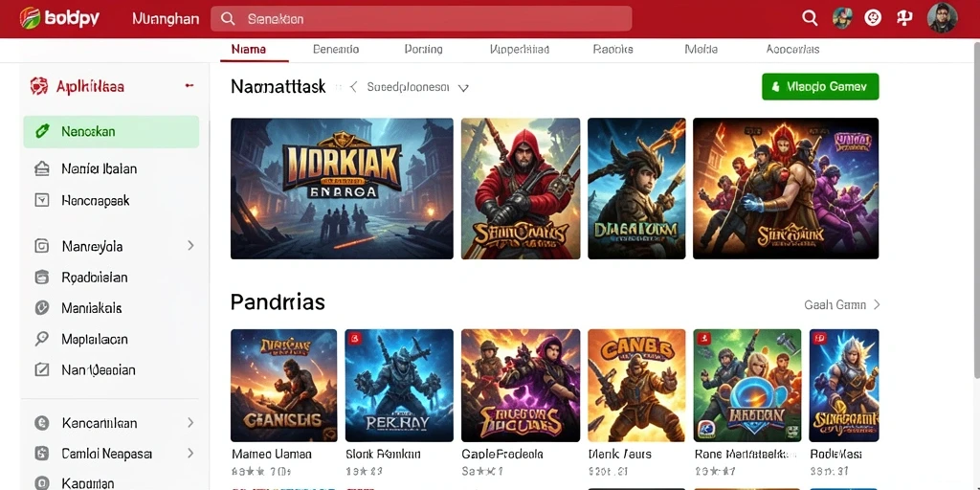The width and height of the screenshot is (980, 490).
Task: Go back with the left chevron near Soedploonesm
Action: (353, 87)
